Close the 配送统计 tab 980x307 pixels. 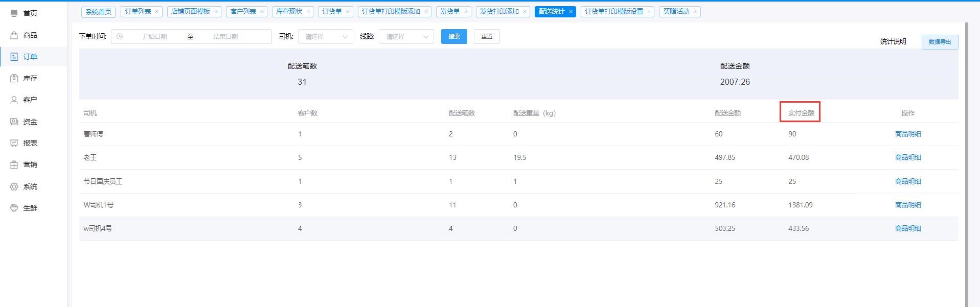[571, 12]
